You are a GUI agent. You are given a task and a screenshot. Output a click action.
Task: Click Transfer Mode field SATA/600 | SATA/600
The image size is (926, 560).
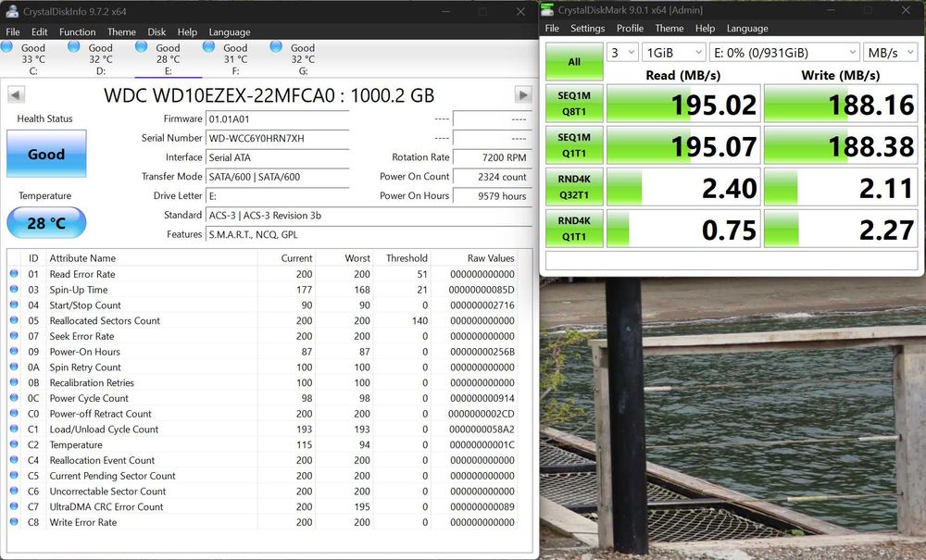pyautogui.click(x=278, y=177)
